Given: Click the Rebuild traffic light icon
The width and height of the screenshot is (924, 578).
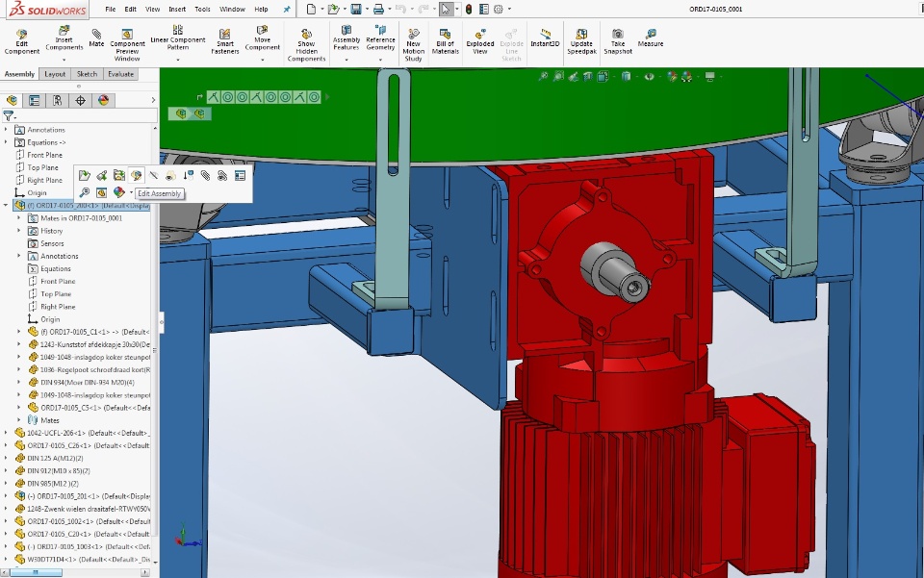Looking at the screenshot, I should [469, 9].
